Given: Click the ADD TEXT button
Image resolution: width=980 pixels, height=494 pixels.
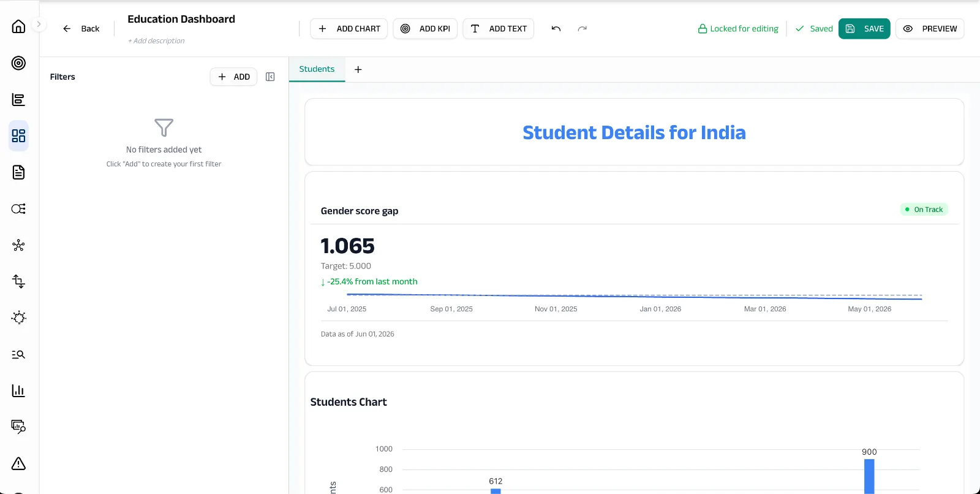Looking at the screenshot, I should pos(499,29).
